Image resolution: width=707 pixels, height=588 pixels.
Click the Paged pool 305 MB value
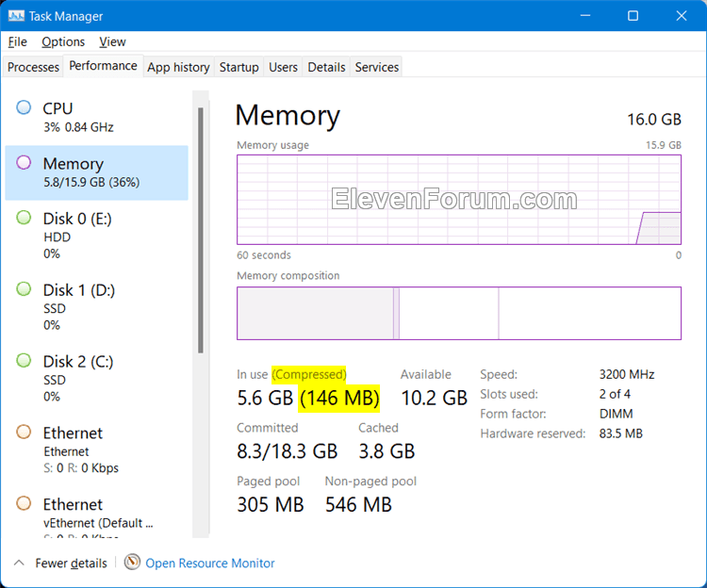tap(271, 505)
